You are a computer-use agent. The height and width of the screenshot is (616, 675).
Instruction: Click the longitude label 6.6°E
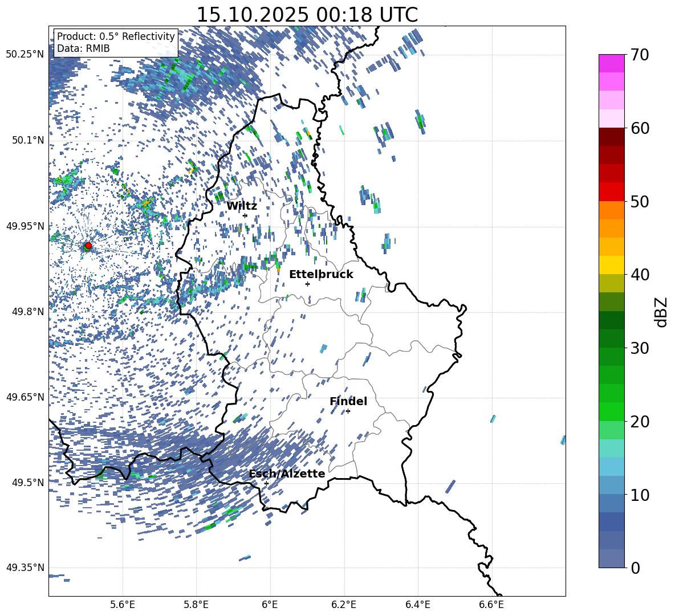coord(491,605)
